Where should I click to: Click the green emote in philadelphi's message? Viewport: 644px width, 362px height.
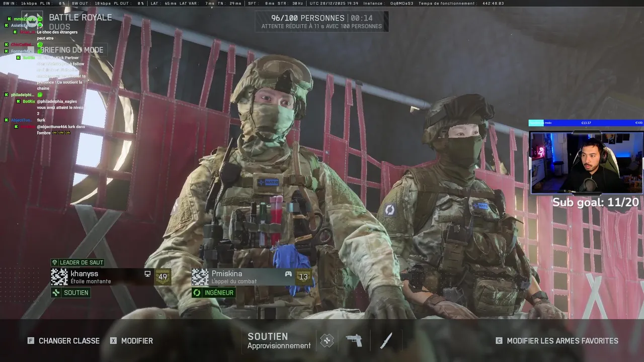40,95
